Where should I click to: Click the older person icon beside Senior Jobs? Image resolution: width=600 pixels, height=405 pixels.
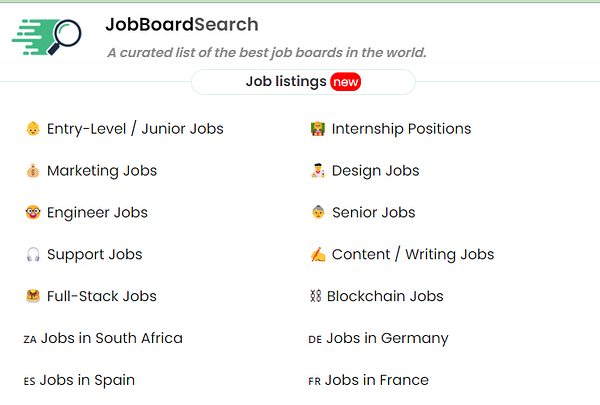coord(318,213)
